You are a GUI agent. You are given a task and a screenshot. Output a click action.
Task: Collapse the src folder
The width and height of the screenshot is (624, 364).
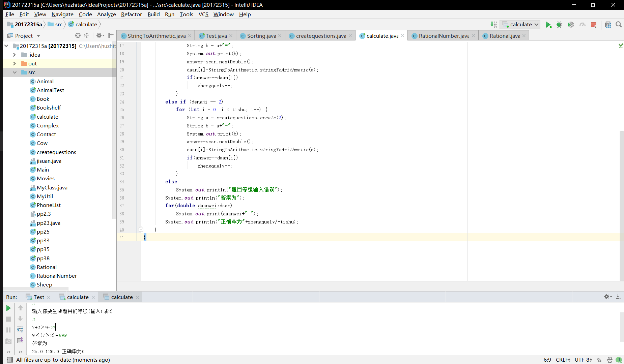[x=15, y=72]
